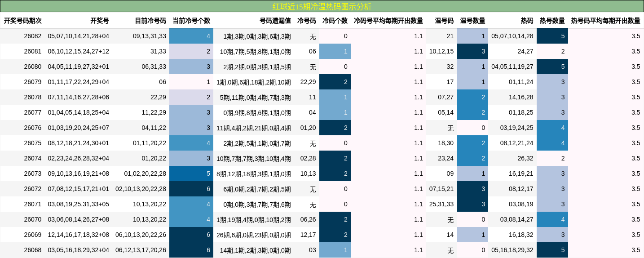Select period cell 26082
The height and width of the screenshot is (258, 644).
click(x=33, y=36)
